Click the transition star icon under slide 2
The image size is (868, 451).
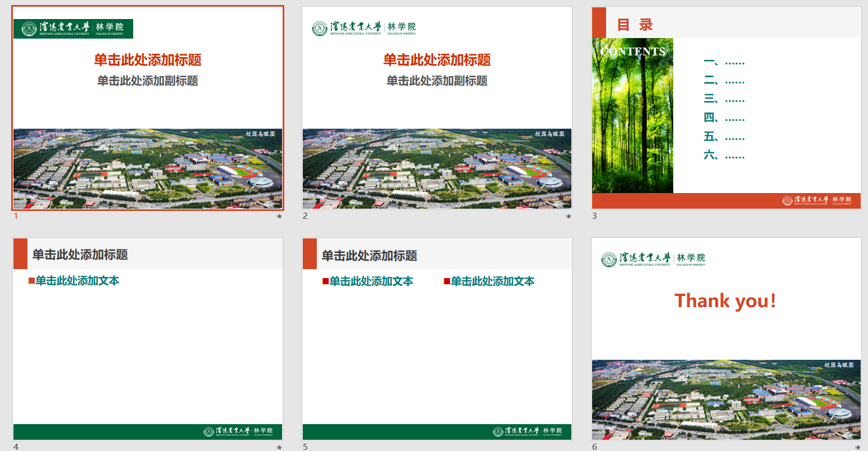(x=569, y=217)
